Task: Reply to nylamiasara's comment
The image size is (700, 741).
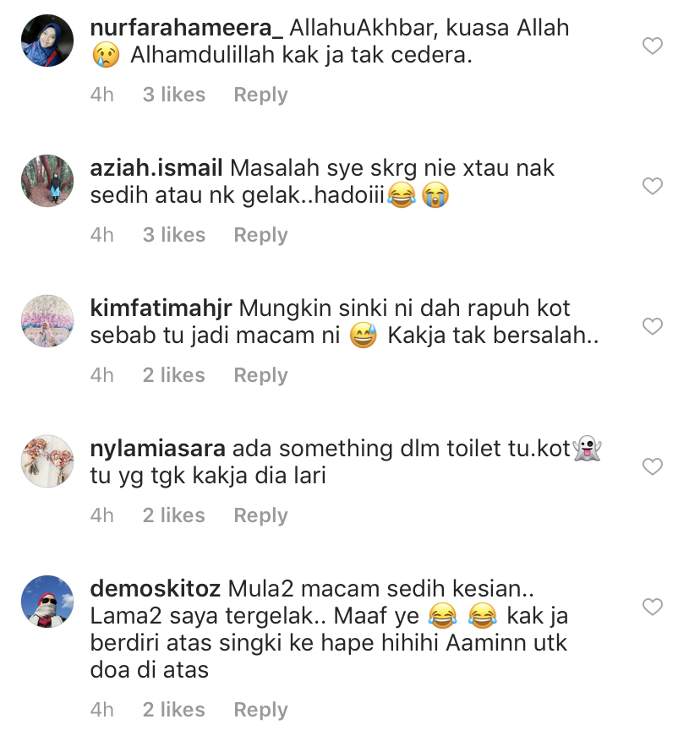Action: (x=260, y=516)
